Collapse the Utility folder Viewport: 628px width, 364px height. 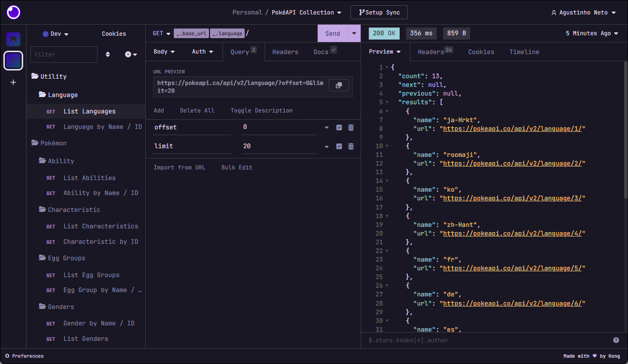coord(49,76)
